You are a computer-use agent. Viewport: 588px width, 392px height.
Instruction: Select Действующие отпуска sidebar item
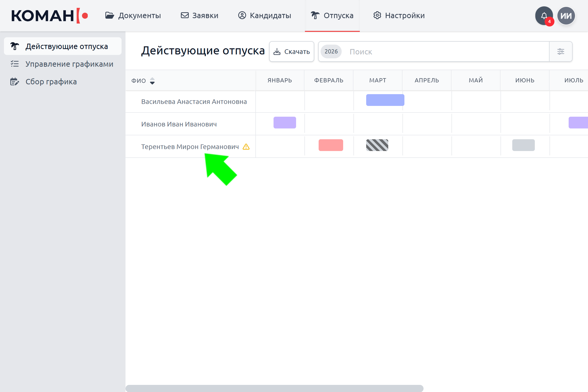click(66, 46)
